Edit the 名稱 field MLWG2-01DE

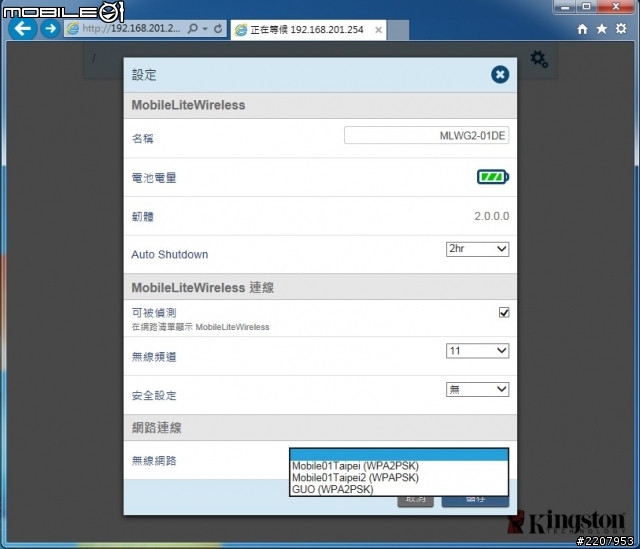426,136
